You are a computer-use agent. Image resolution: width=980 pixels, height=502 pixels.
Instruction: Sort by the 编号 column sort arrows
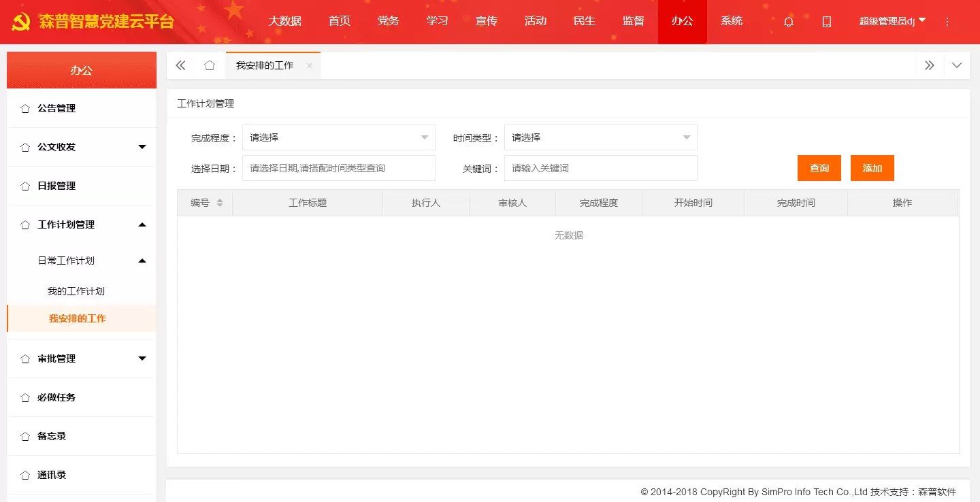click(x=219, y=203)
